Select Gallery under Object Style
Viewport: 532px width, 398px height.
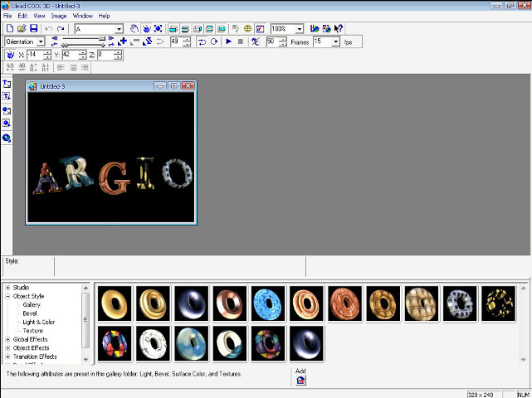pyautogui.click(x=32, y=305)
